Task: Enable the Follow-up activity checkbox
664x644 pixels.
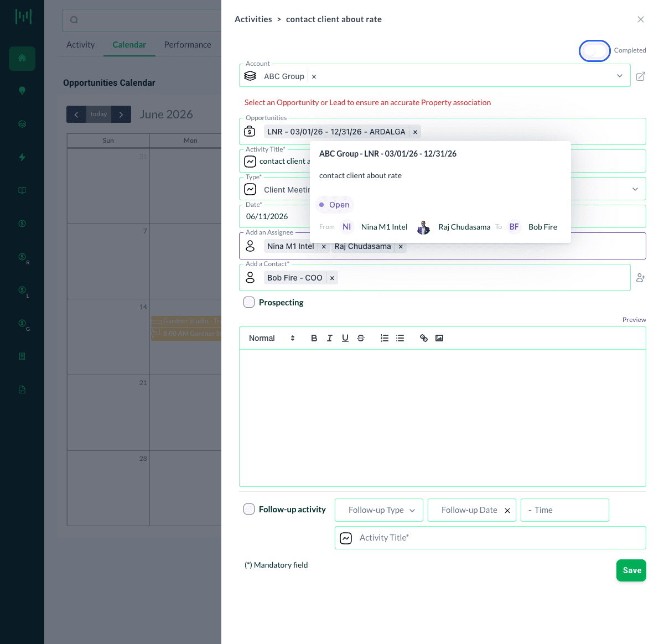Action: click(x=249, y=509)
